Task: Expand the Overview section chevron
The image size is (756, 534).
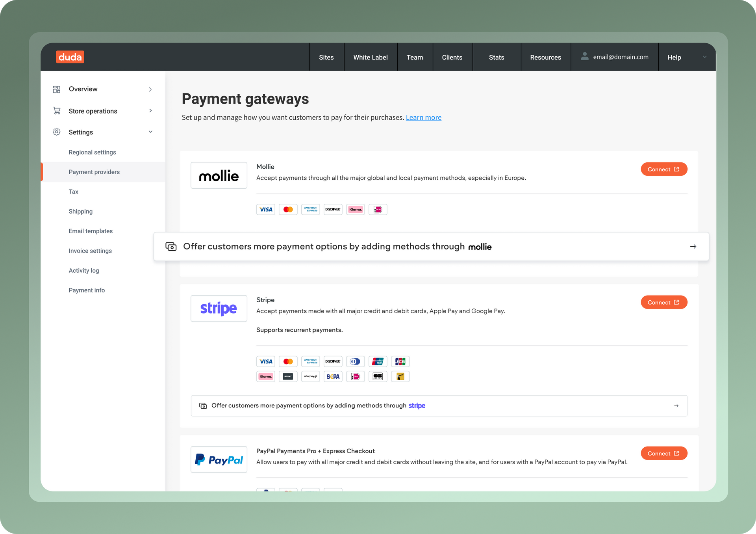Action: 150,89
